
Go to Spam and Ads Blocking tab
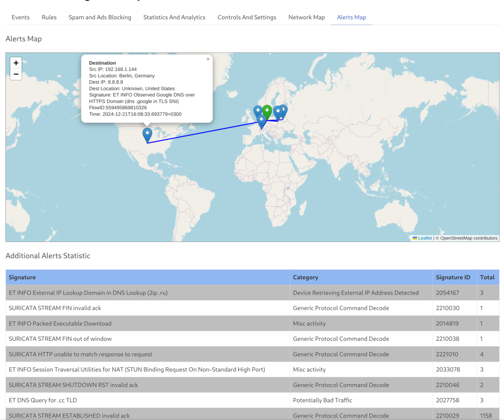click(100, 17)
